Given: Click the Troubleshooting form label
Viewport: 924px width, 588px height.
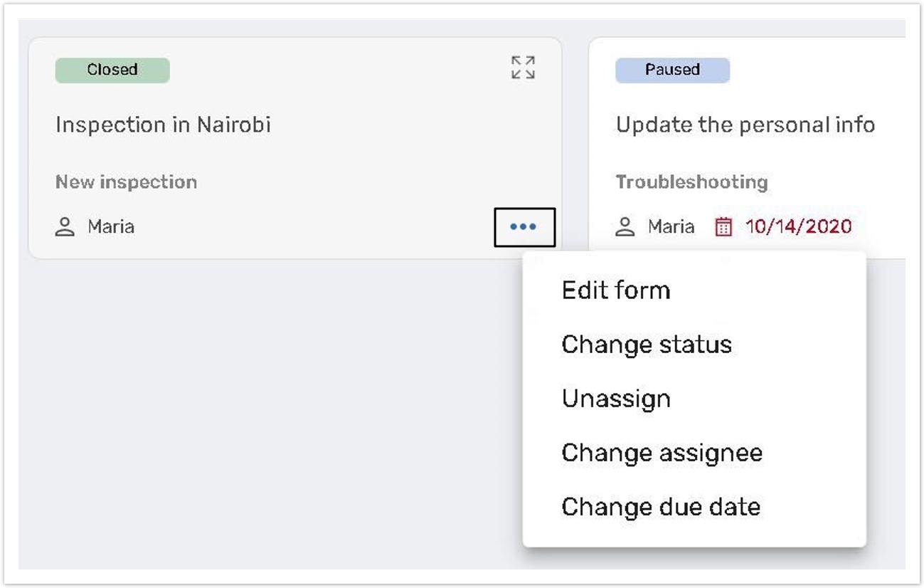Looking at the screenshot, I should [x=691, y=182].
